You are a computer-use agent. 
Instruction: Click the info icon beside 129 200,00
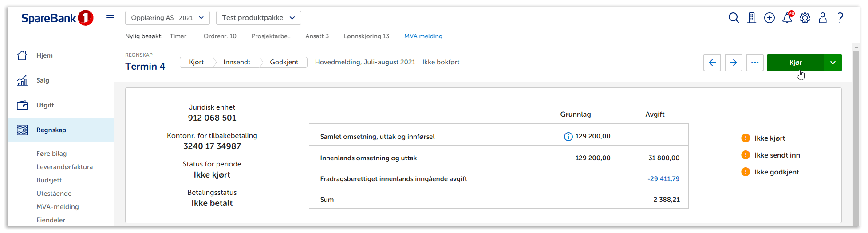click(568, 137)
